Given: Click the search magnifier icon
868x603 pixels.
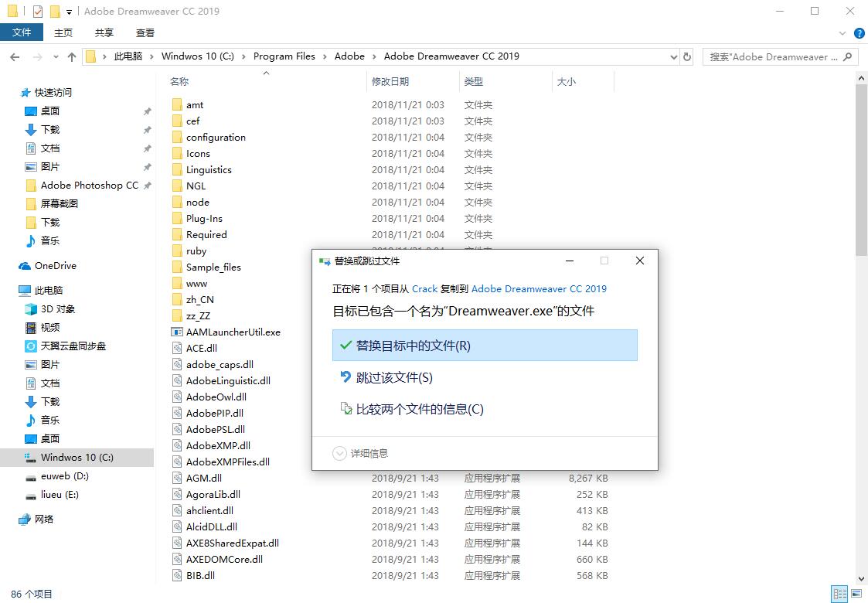Looking at the screenshot, I should tap(848, 56).
